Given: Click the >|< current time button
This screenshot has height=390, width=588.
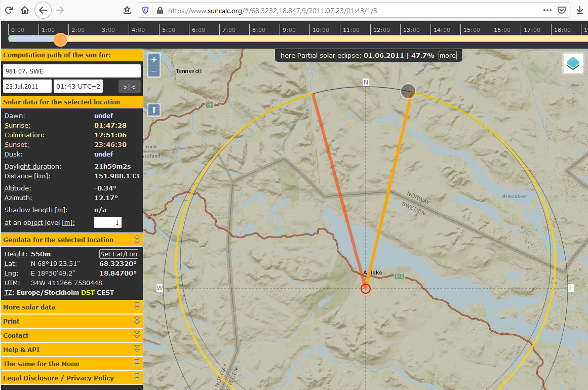Looking at the screenshot, I should pyautogui.click(x=129, y=87).
